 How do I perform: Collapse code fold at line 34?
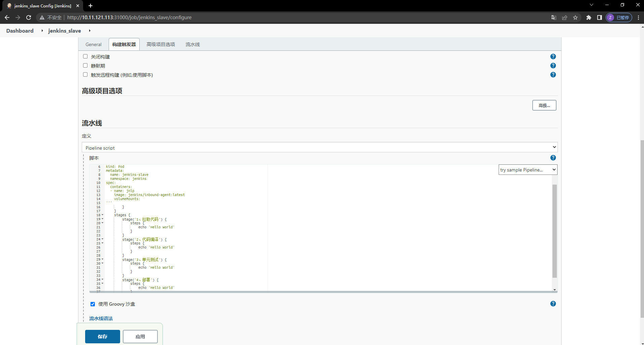click(x=103, y=279)
